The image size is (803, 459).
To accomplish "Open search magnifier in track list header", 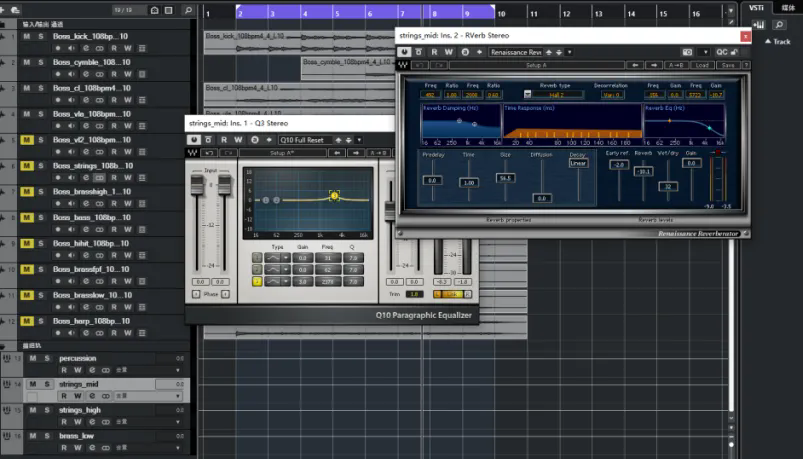I will (188, 10).
